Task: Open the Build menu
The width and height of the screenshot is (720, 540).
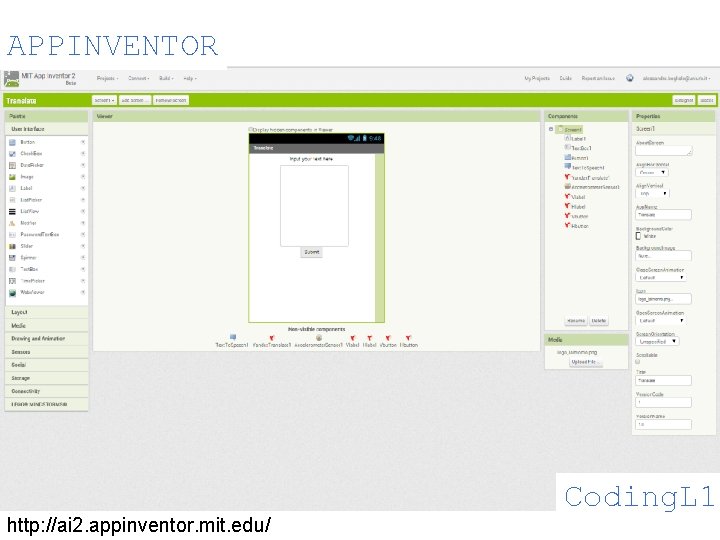Action: 166,79
